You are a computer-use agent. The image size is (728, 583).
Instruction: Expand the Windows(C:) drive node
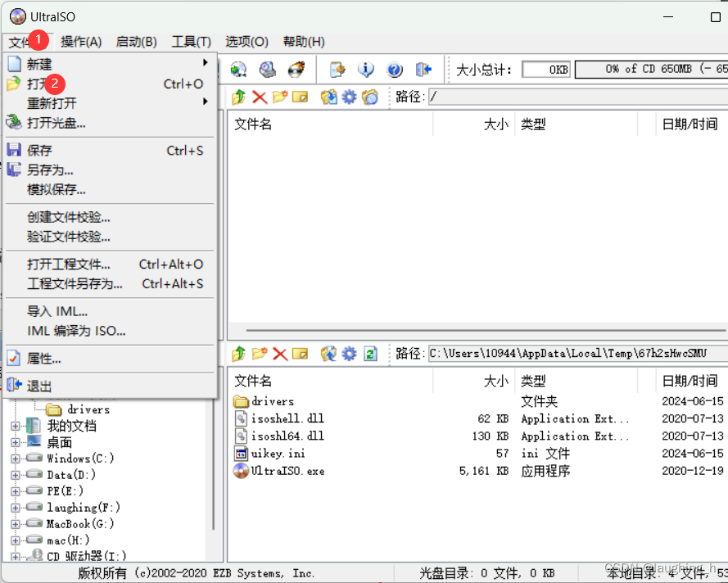(16, 459)
